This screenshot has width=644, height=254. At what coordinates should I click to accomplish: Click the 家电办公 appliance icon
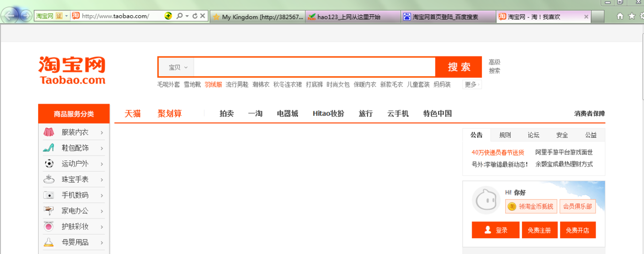pos(49,211)
